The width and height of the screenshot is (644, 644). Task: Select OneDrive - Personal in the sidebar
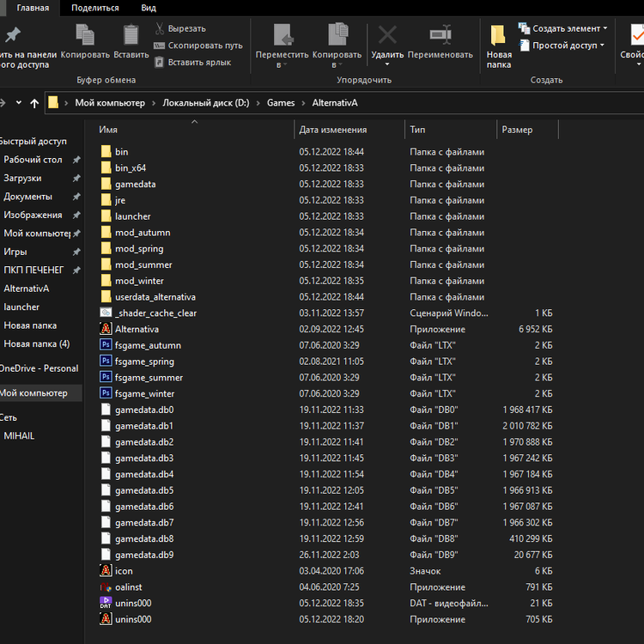click(39, 368)
